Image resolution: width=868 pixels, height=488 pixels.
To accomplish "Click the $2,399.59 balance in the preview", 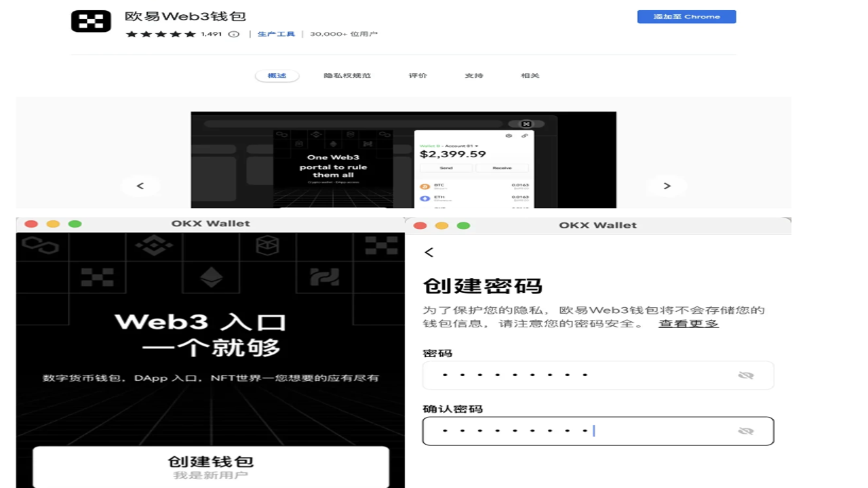I will [453, 155].
